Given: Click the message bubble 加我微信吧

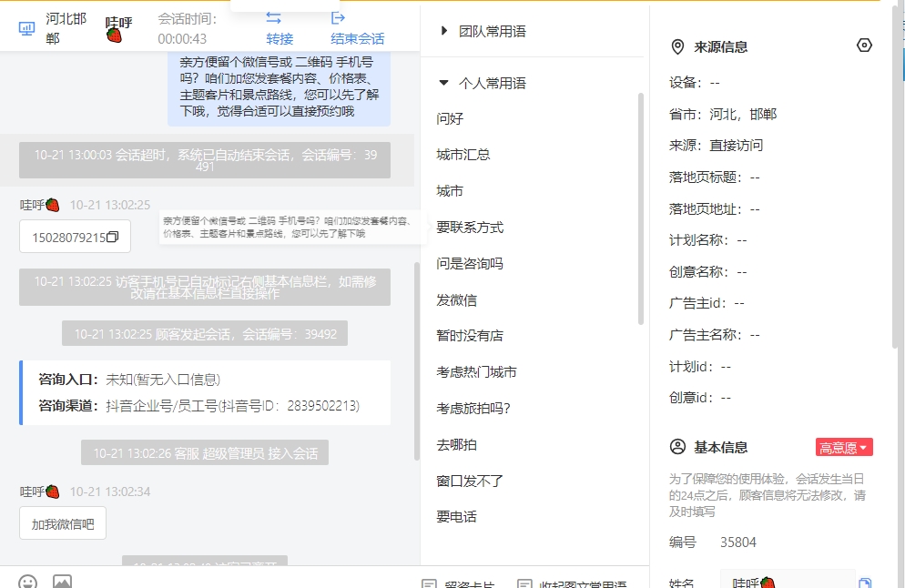Looking at the screenshot, I should tap(63, 523).
